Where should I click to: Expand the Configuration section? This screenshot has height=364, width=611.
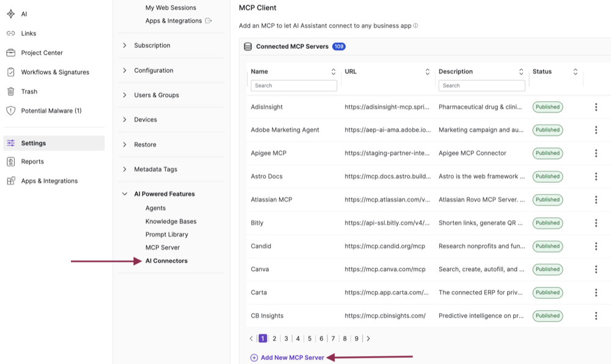(x=125, y=70)
